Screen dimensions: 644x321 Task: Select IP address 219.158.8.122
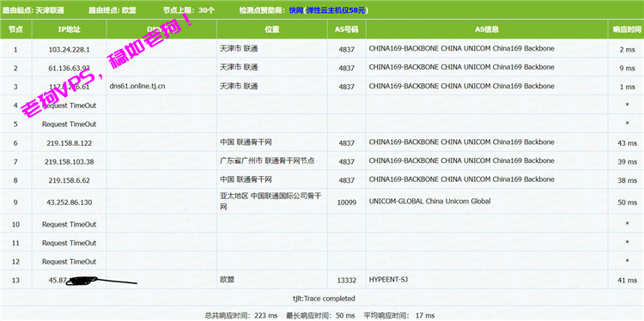(69, 142)
